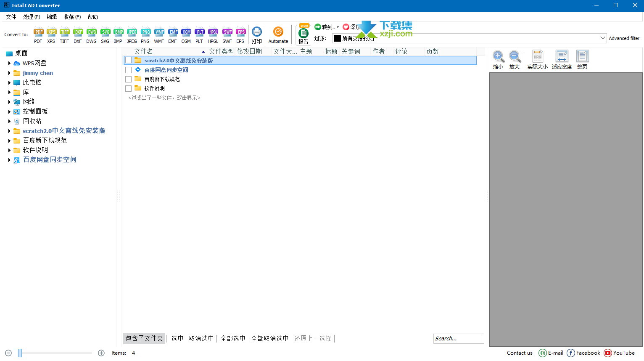644x361 pixels.
Task: Sort by the 文件名 column header
Action: pos(144,51)
